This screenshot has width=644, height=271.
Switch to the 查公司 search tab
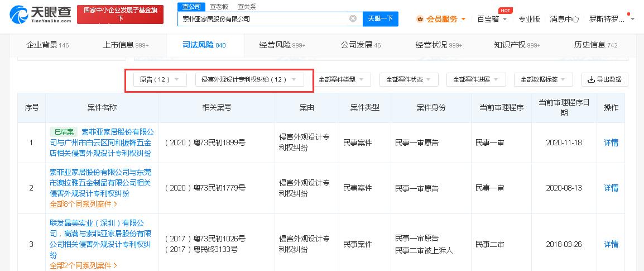191,7
